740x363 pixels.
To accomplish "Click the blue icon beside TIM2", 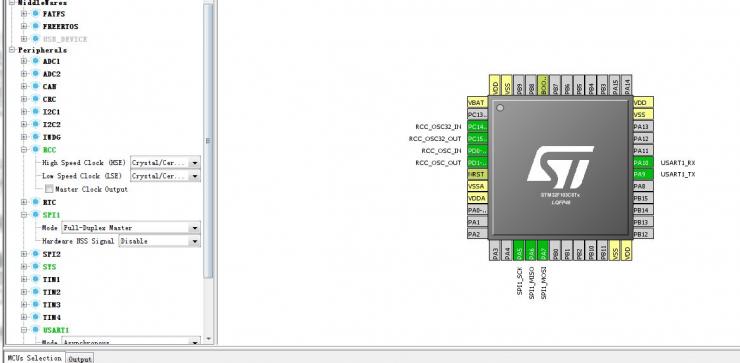I will pos(35,292).
